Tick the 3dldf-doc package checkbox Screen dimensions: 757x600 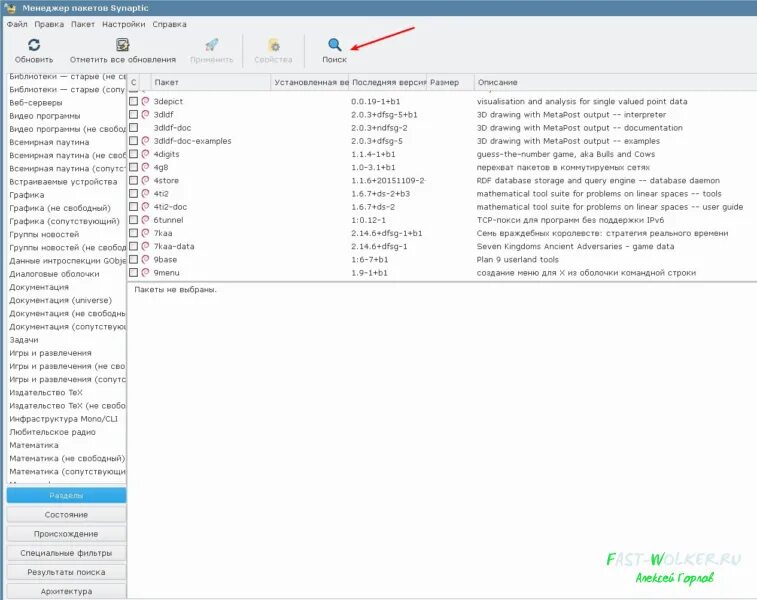click(134, 127)
